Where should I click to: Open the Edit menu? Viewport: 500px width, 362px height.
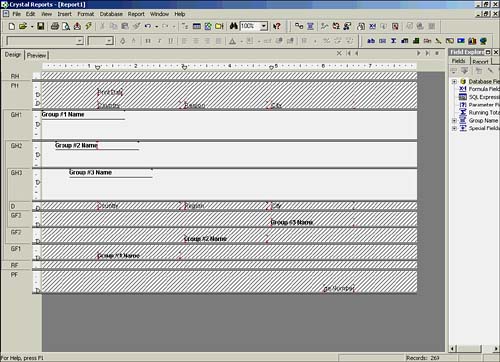[x=30, y=14]
